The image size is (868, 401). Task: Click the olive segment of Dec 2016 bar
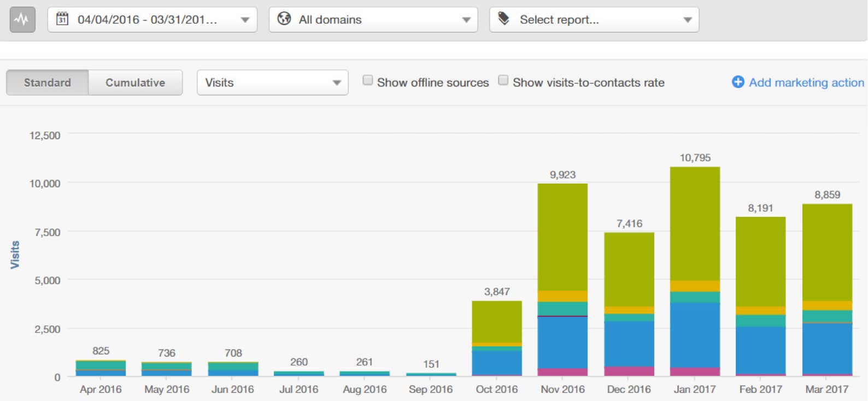(629, 270)
